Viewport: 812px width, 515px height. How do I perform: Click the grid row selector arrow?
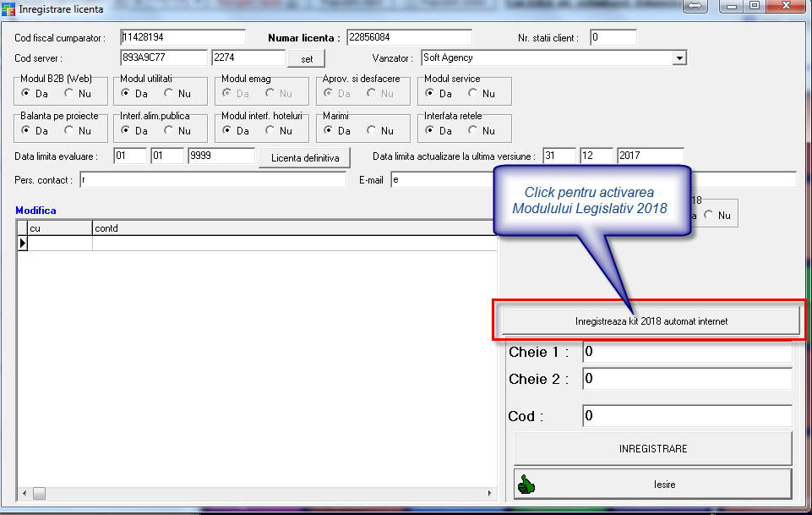click(23, 244)
